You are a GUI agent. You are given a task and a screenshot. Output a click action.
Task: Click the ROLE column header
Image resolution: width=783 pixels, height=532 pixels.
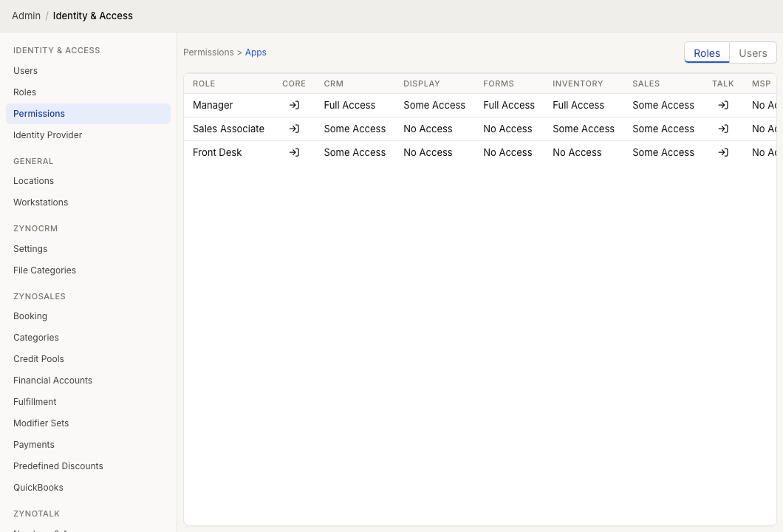point(204,84)
